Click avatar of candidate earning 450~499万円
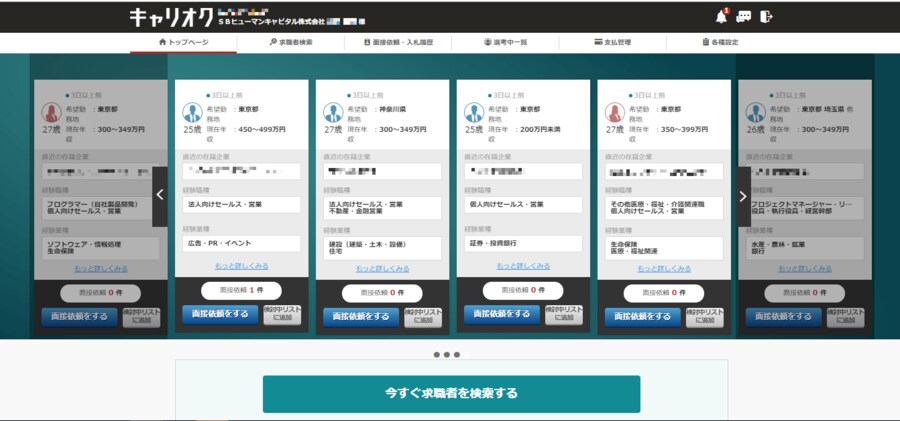This screenshot has height=421, width=900. coord(192,113)
